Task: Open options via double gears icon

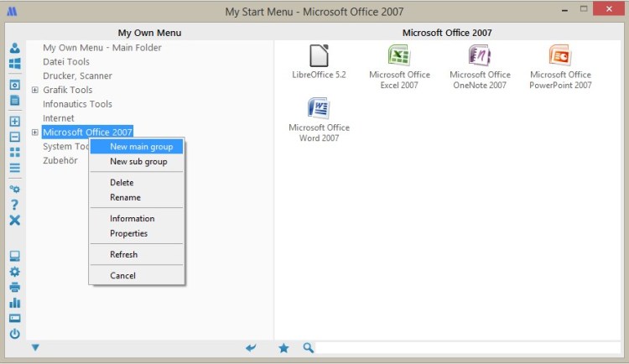Action: click(x=15, y=189)
